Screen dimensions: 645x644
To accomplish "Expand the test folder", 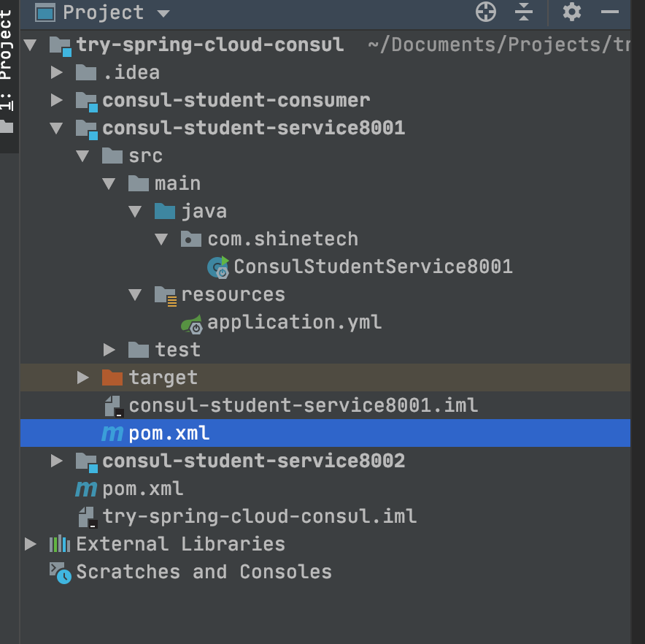I will pyautogui.click(x=109, y=350).
